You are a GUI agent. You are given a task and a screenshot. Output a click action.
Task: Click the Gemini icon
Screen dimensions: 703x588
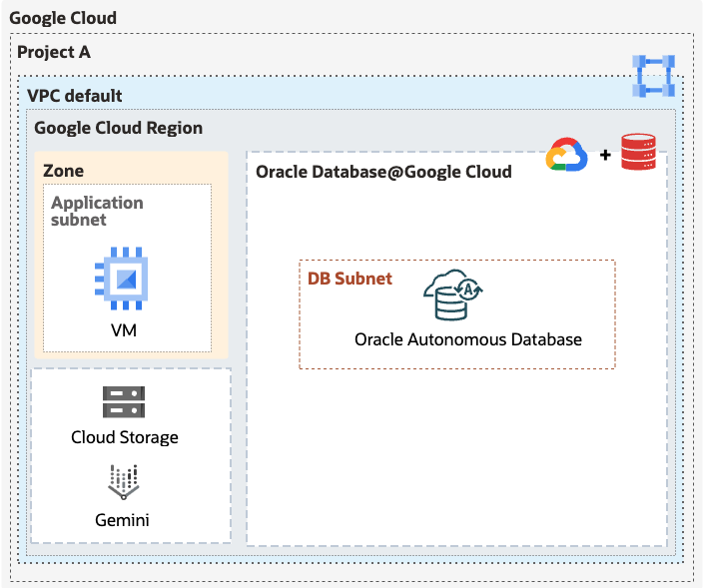click(x=123, y=482)
